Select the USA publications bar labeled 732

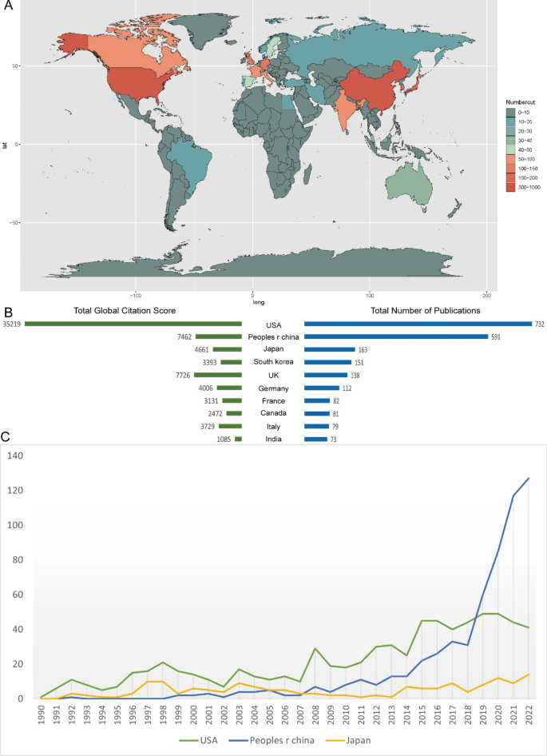point(418,324)
